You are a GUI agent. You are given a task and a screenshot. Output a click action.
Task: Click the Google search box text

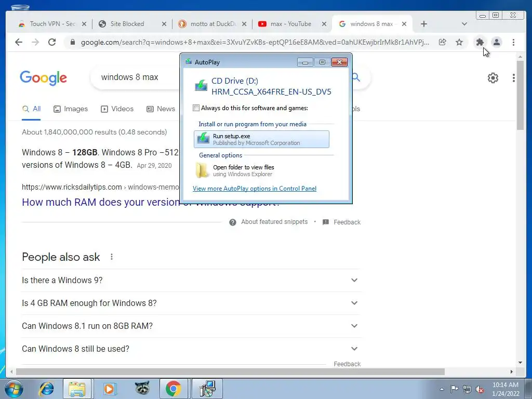pyautogui.click(x=129, y=77)
